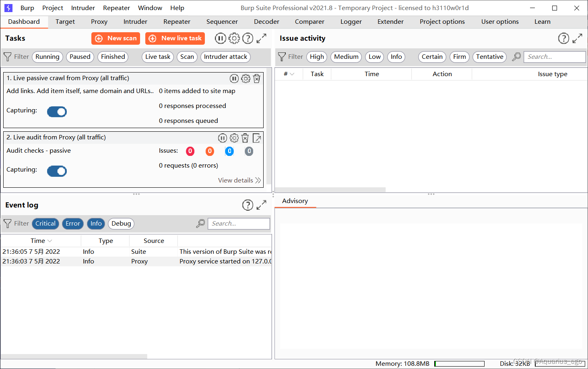
Task: Expand the Tasks panel to full size
Action: [262, 38]
